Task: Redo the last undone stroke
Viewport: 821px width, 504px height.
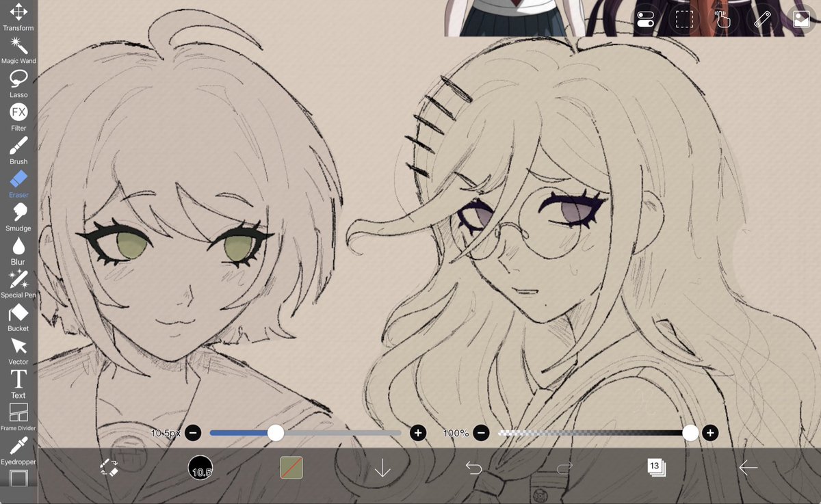Action: tap(564, 468)
